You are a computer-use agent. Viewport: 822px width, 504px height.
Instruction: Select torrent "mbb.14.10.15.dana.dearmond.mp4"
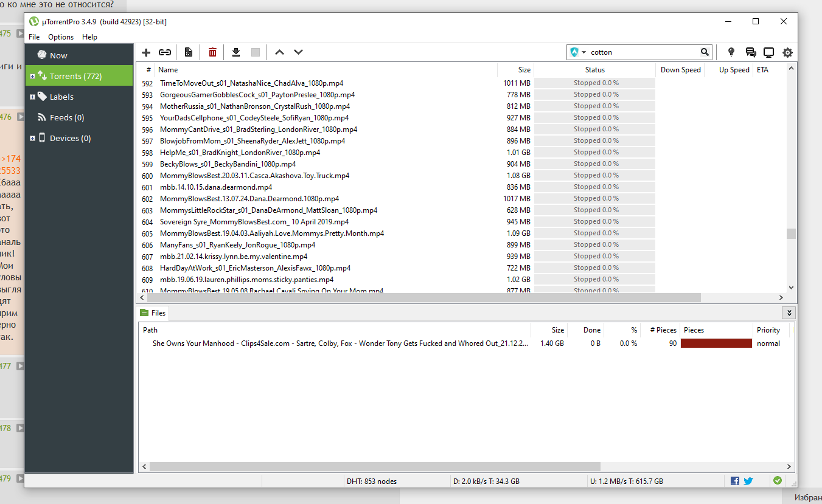pyautogui.click(x=216, y=187)
